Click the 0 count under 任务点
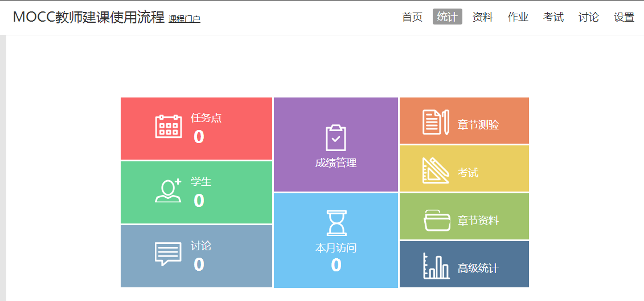 (199, 137)
